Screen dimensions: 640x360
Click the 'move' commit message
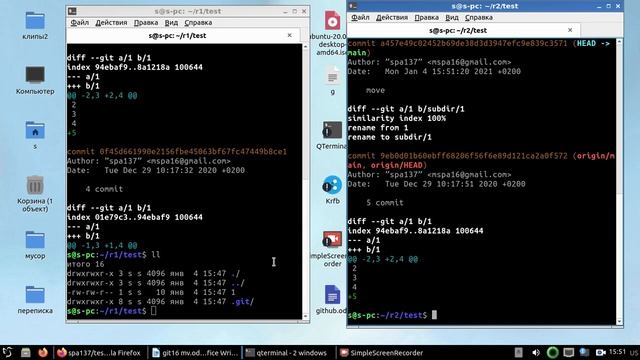pyautogui.click(x=375, y=90)
